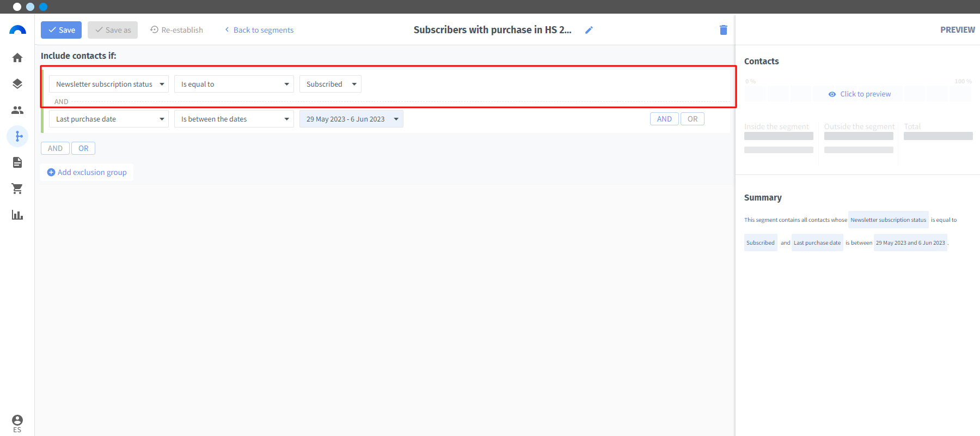Image resolution: width=980 pixels, height=436 pixels.
Task: Open Newsletter subscription status dropdown
Action: (109, 84)
